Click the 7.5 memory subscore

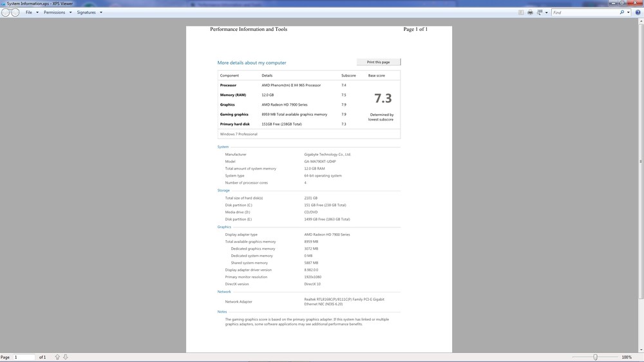click(x=344, y=95)
